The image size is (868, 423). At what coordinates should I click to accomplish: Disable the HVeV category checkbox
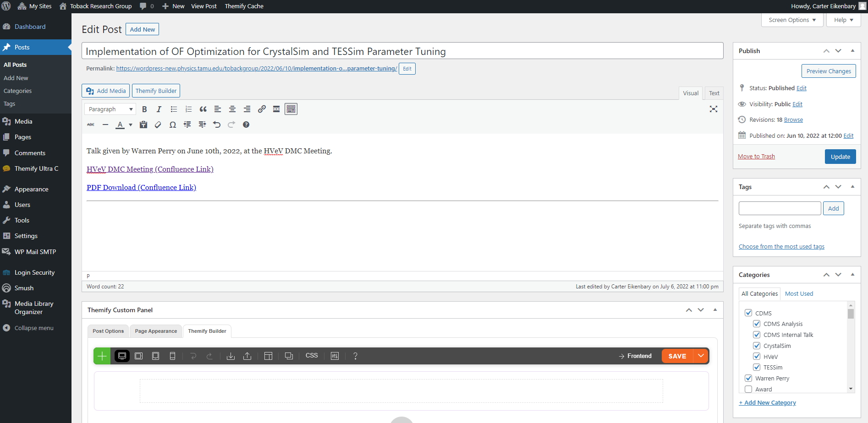pyautogui.click(x=757, y=356)
